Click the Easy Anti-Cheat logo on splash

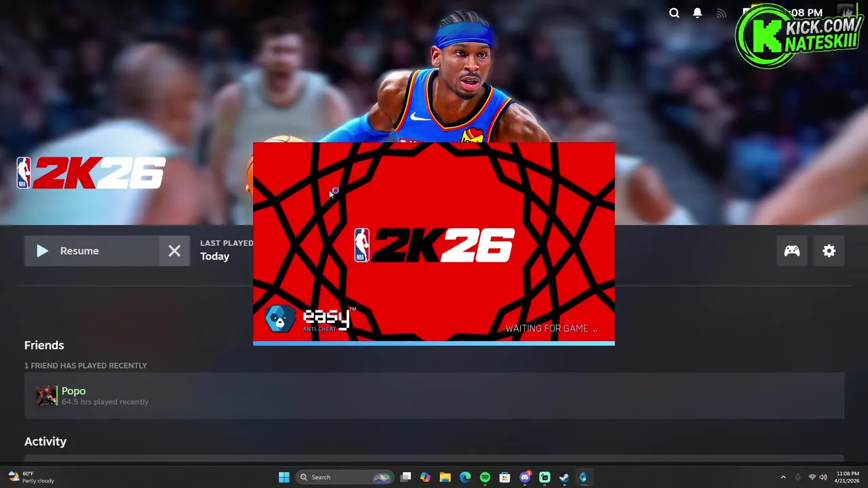[x=309, y=319]
